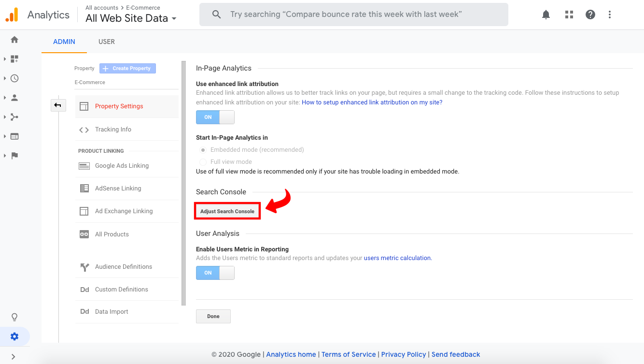Open the Behavior reports icon
Viewport: 644px width, 364px height.
pyautogui.click(x=14, y=136)
